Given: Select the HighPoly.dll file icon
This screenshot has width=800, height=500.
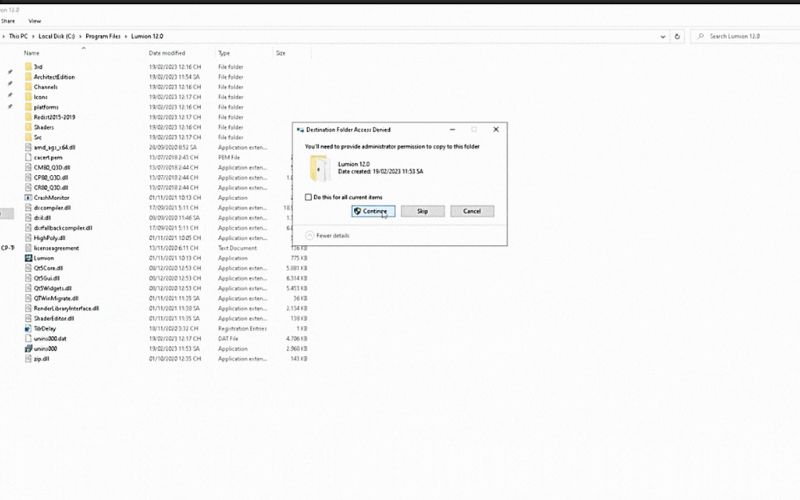Looking at the screenshot, I should tap(29, 238).
